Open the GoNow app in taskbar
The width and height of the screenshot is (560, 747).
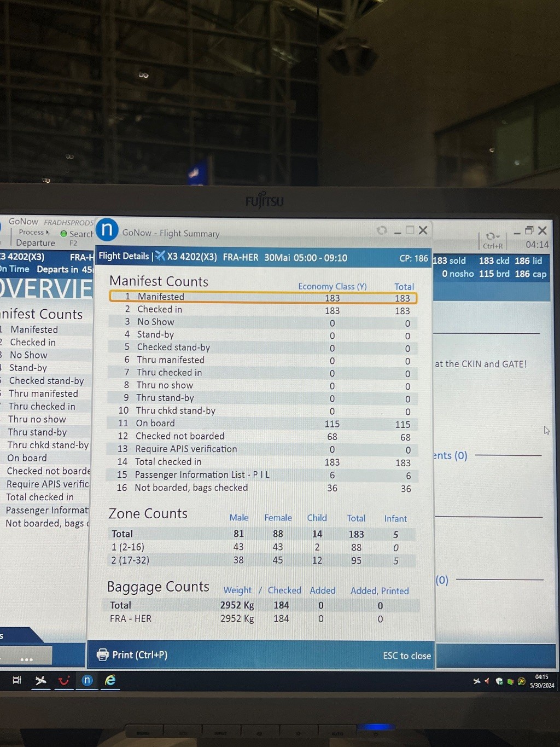[x=87, y=680]
